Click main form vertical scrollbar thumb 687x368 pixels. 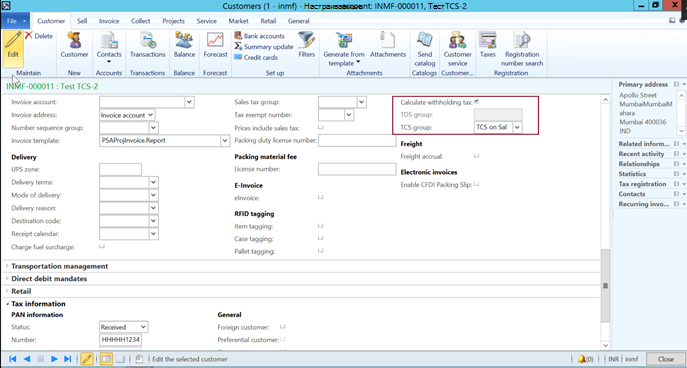[x=605, y=286]
